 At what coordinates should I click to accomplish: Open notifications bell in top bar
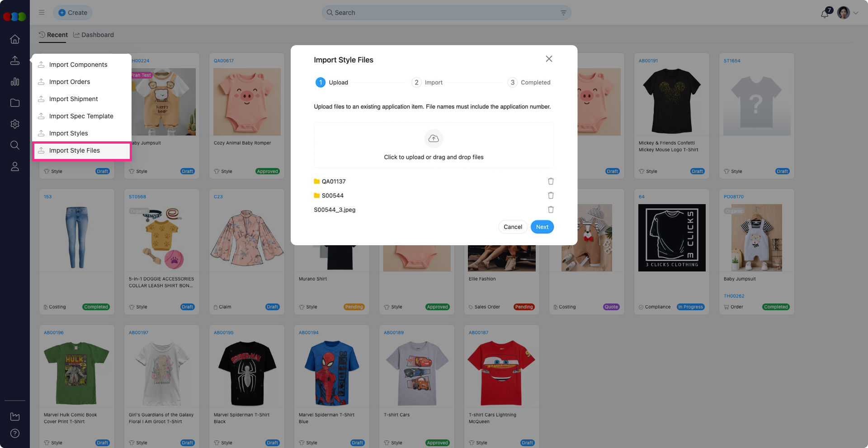point(825,14)
